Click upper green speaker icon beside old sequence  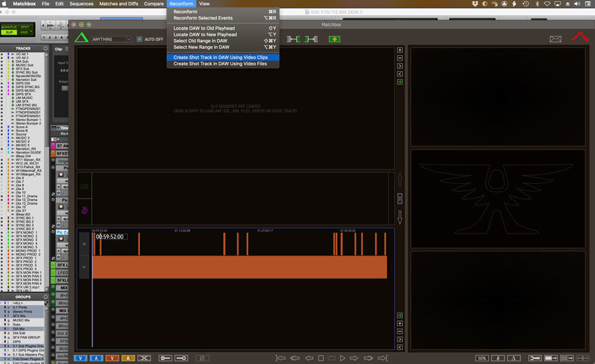click(400, 82)
